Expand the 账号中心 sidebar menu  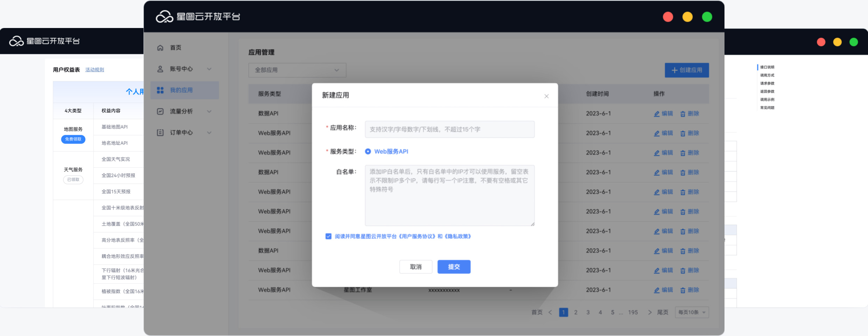point(209,69)
